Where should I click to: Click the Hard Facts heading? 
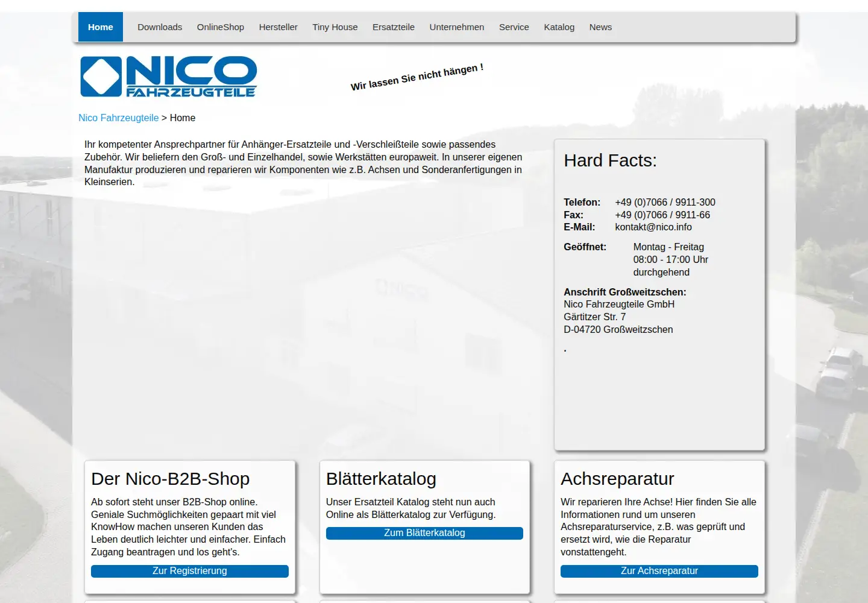pos(611,160)
